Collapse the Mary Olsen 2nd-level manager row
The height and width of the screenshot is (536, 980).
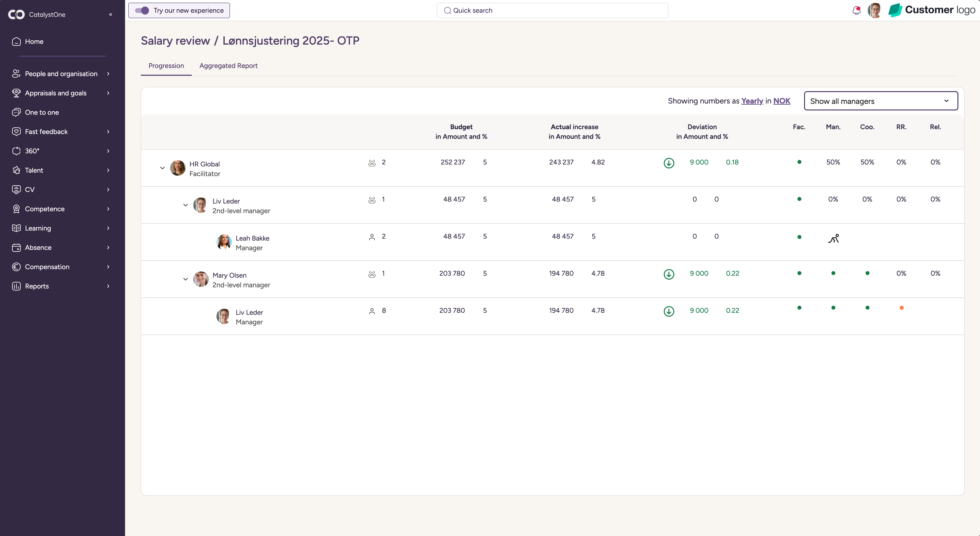point(186,279)
